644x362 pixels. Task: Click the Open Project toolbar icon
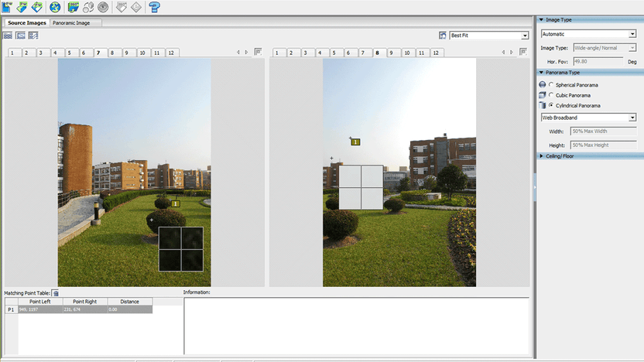(x=22, y=6)
